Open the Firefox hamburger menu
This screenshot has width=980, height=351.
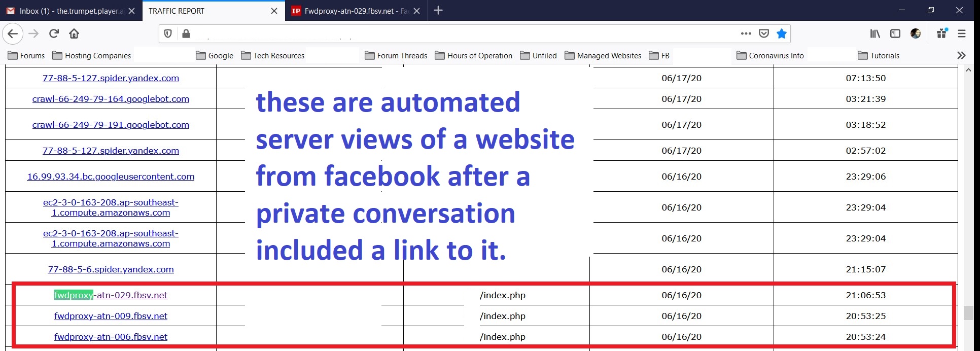962,33
